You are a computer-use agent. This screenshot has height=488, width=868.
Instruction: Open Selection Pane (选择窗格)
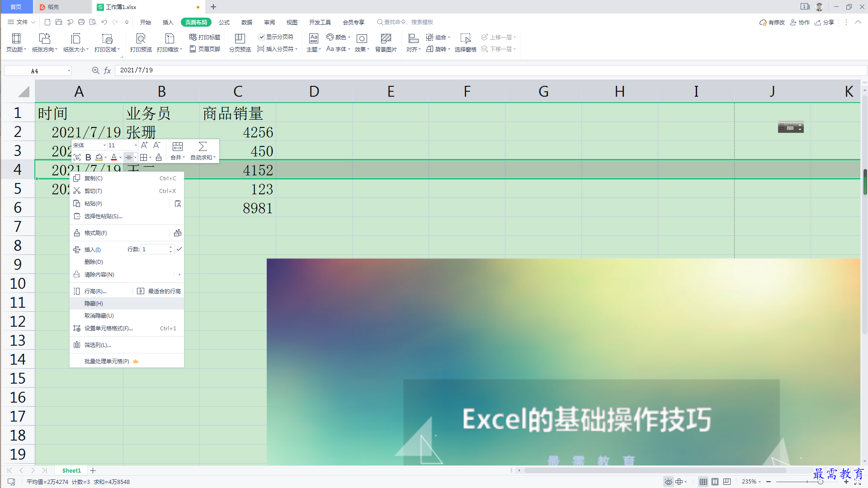(465, 43)
